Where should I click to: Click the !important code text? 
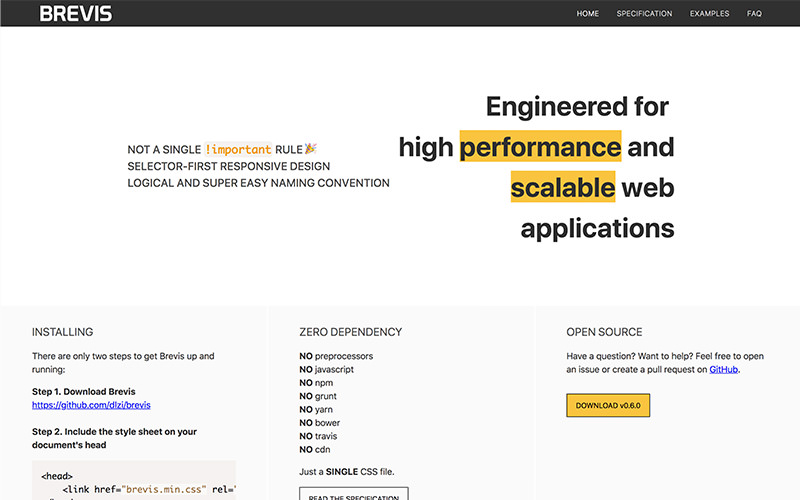[x=238, y=149]
